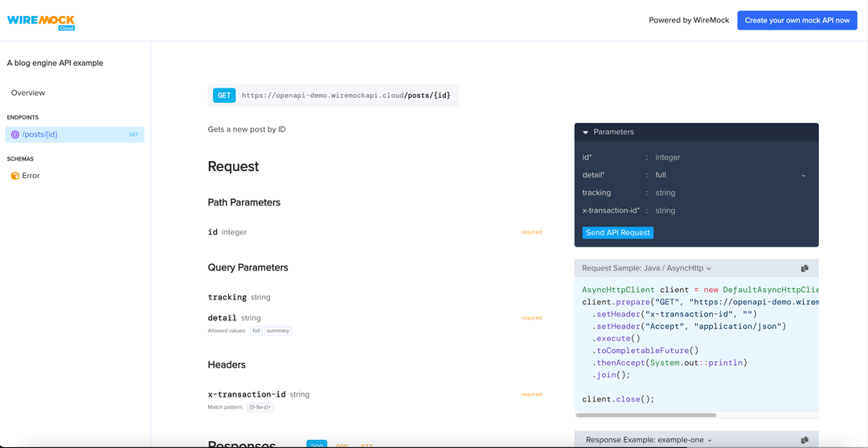Viewport: 868px width, 448px height.
Task: Click the required label beside x-transaction-id
Action: click(531, 394)
